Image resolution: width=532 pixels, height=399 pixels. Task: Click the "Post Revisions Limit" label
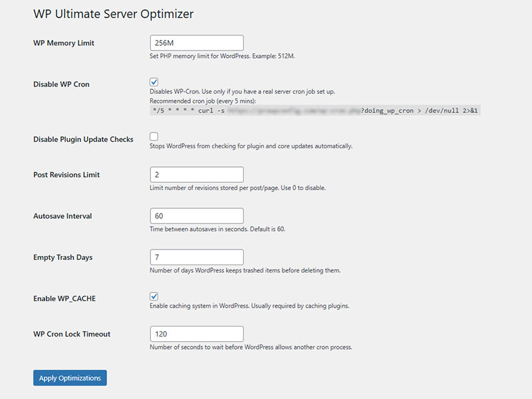point(66,175)
